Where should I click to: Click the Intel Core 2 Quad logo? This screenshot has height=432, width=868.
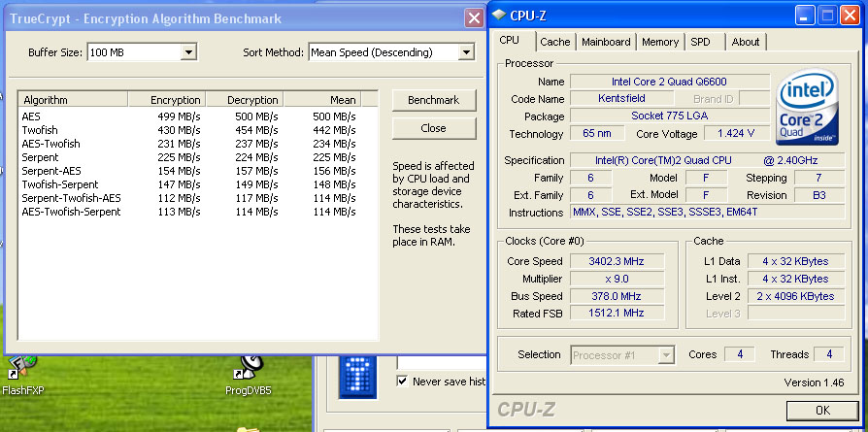tap(807, 107)
